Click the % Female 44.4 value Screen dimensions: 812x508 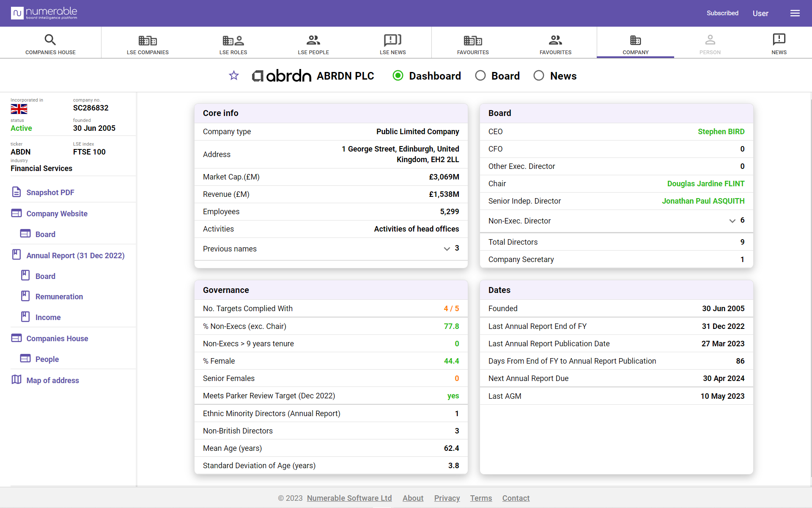tap(451, 361)
